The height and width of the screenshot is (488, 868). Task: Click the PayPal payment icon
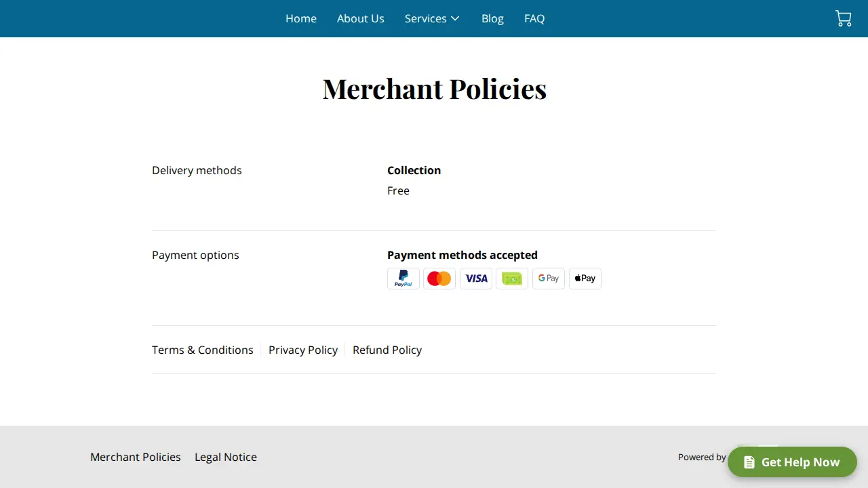tap(403, 279)
